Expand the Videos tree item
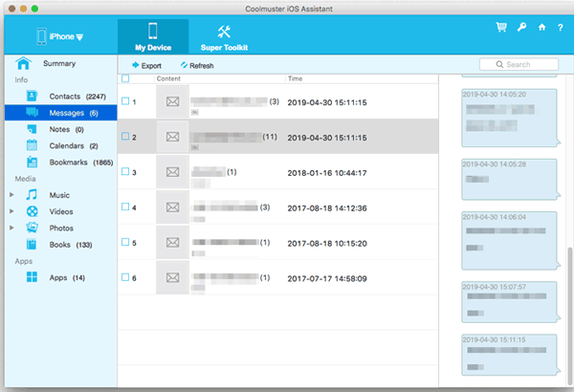The width and height of the screenshot is (574, 392). click(x=11, y=211)
